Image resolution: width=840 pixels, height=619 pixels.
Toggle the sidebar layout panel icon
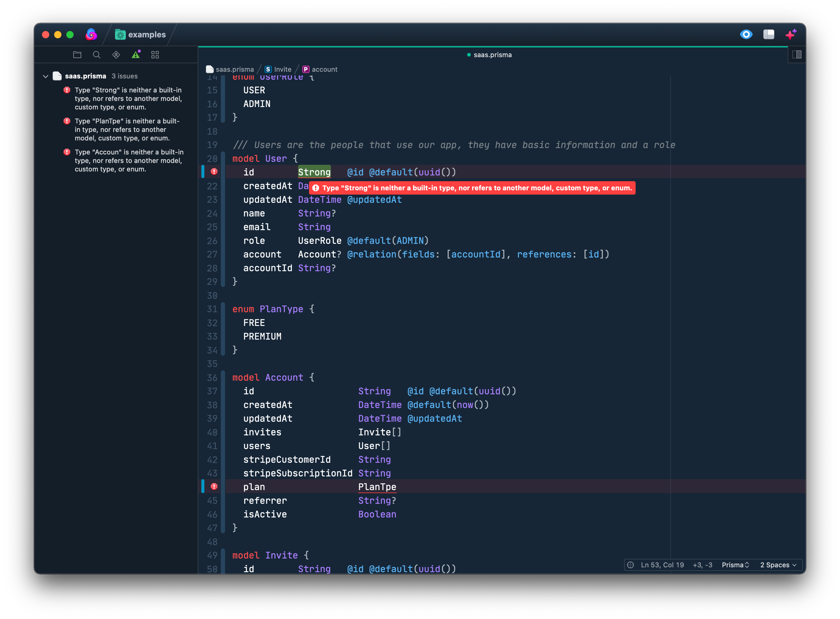(769, 34)
